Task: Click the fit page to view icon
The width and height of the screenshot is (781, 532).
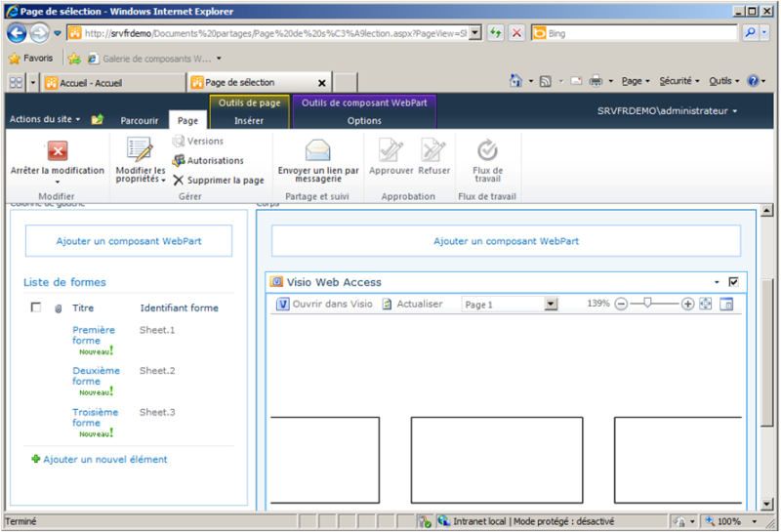Action: coord(705,304)
